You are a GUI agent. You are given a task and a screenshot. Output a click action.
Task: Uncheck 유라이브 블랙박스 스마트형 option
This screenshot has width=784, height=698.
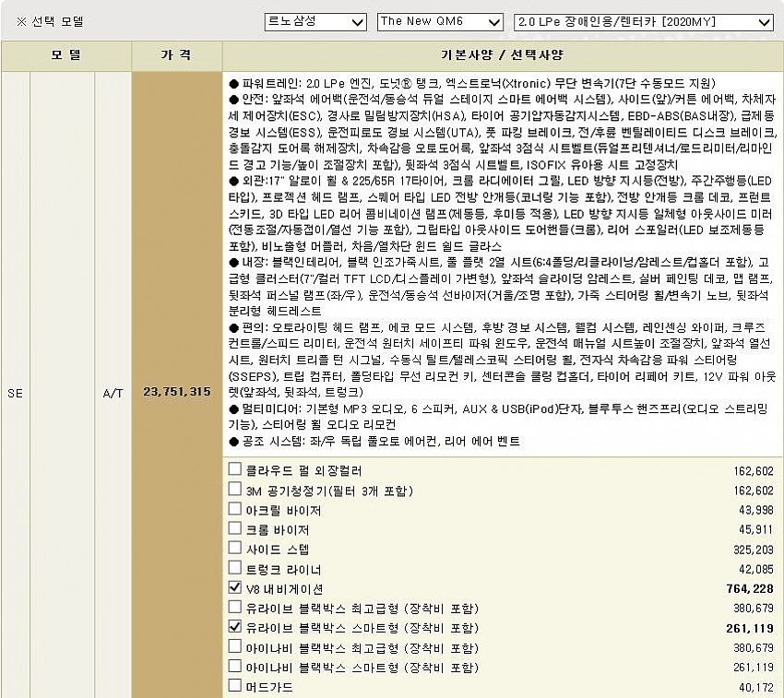pos(235,627)
